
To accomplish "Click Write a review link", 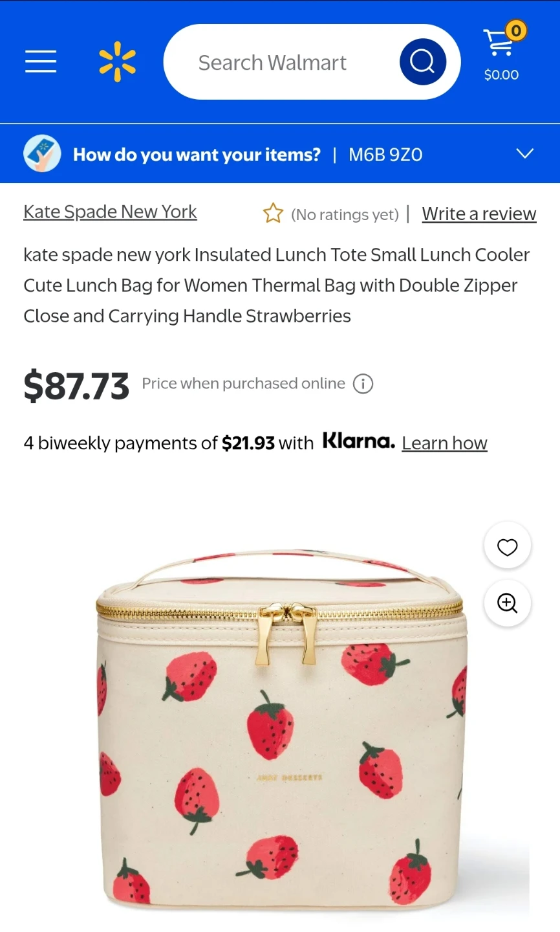I will click(479, 214).
